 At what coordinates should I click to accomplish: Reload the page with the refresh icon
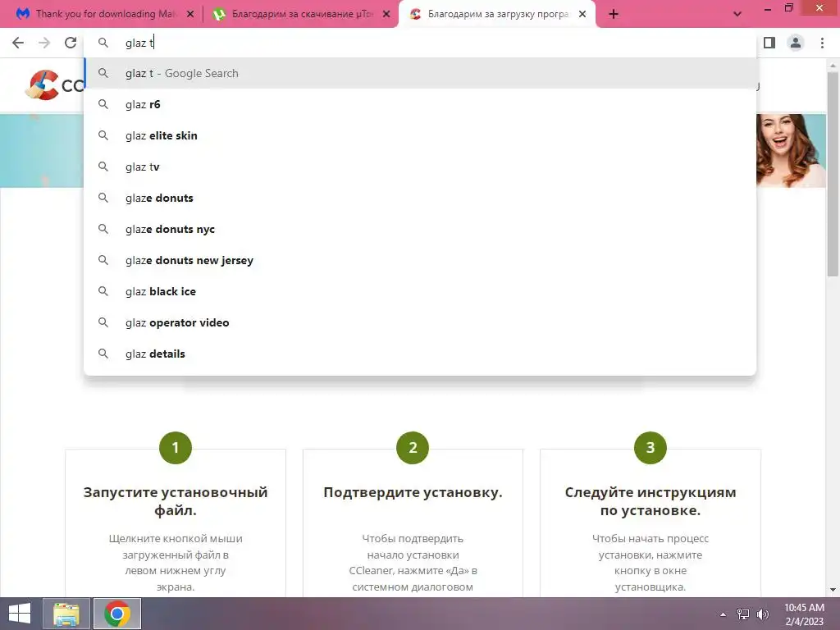tap(71, 43)
